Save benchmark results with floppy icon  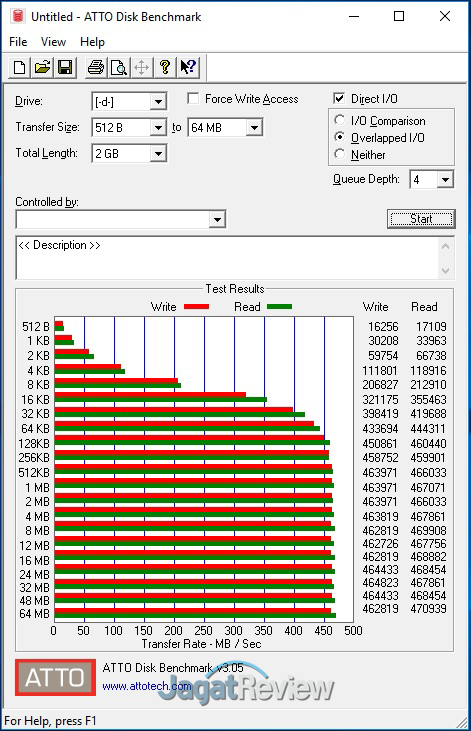click(65, 68)
